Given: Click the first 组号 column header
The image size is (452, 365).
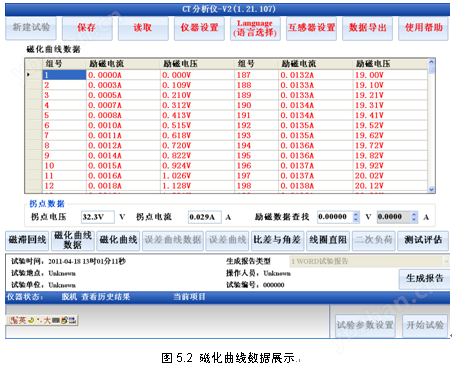Looking at the screenshot, I should [x=64, y=64].
